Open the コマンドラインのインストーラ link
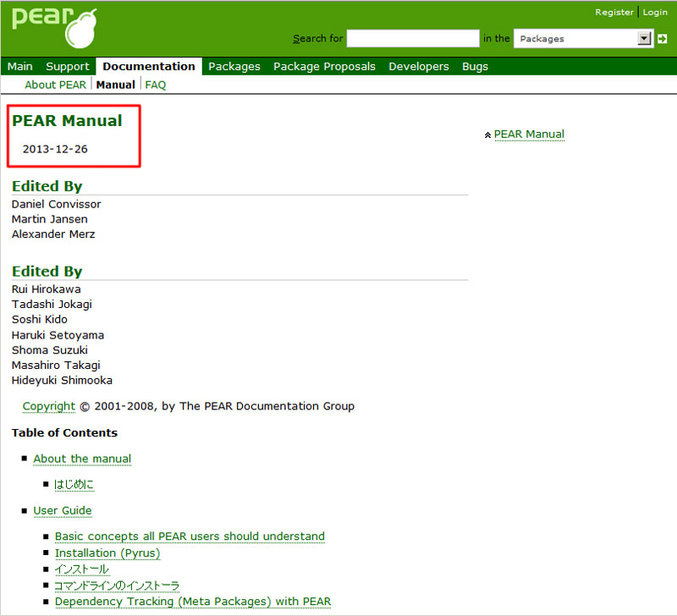This screenshot has height=616, width=677. [x=117, y=586]
